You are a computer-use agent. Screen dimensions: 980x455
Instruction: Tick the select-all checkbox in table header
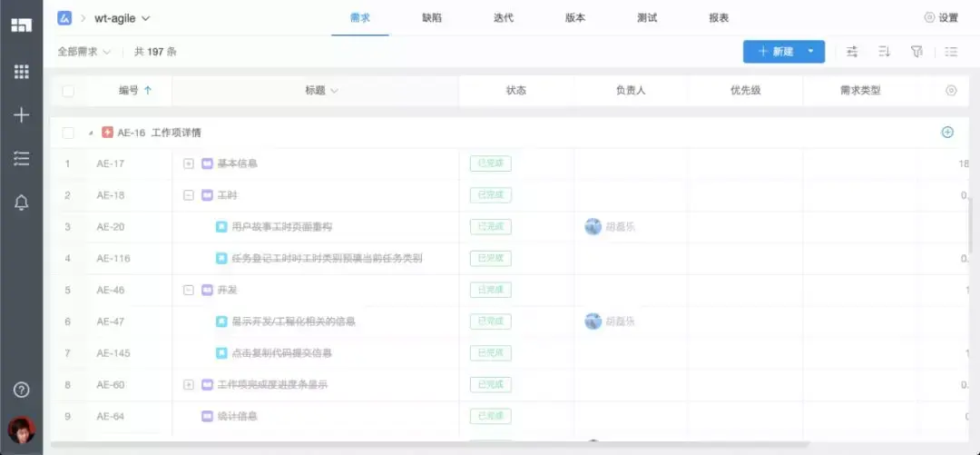tap(68, 92)
